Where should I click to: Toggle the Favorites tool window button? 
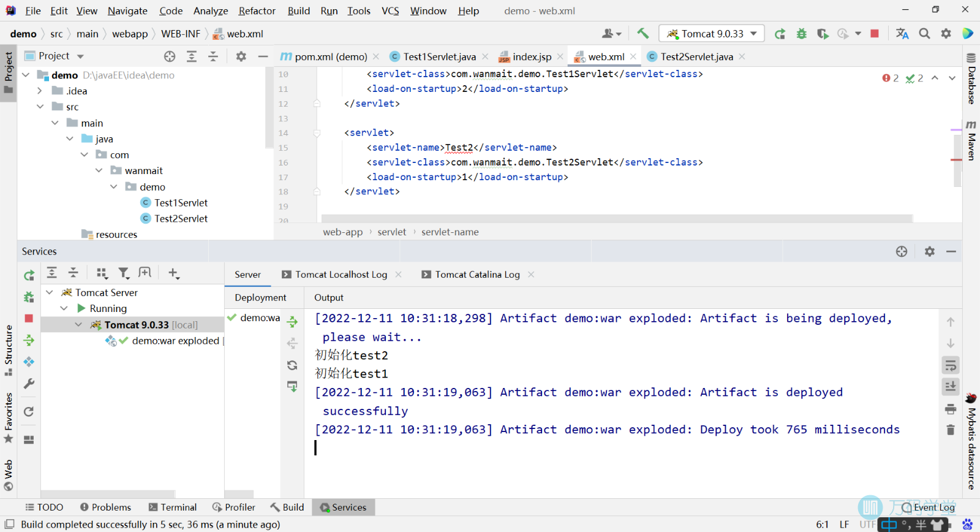pyautogui.click(x=9, y=418)
